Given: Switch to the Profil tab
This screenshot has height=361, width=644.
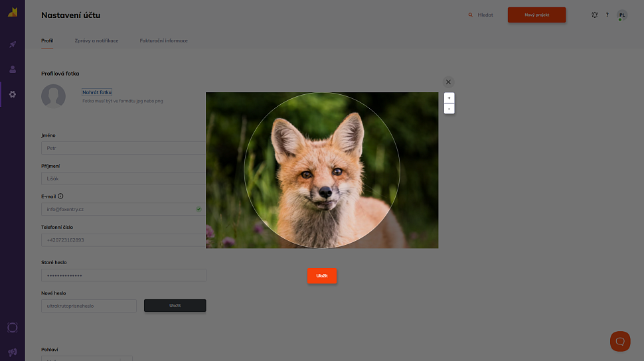Looking at the screenshot, I should 47,40.
